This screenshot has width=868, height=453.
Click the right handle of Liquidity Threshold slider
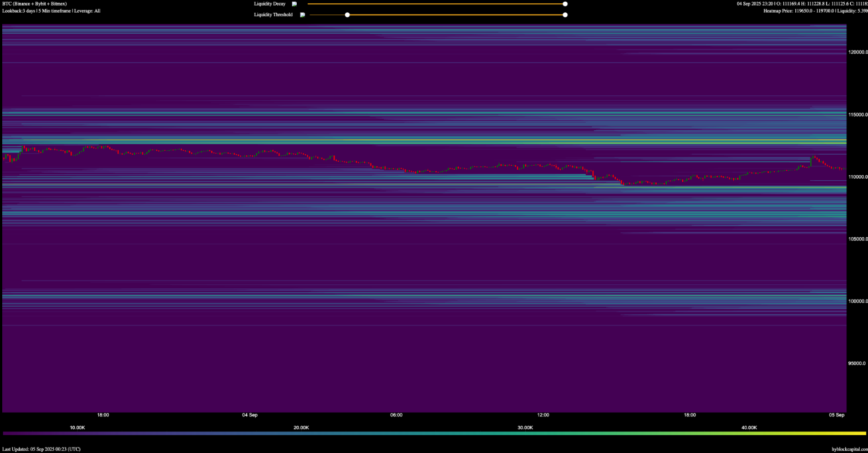coord(565,15)
